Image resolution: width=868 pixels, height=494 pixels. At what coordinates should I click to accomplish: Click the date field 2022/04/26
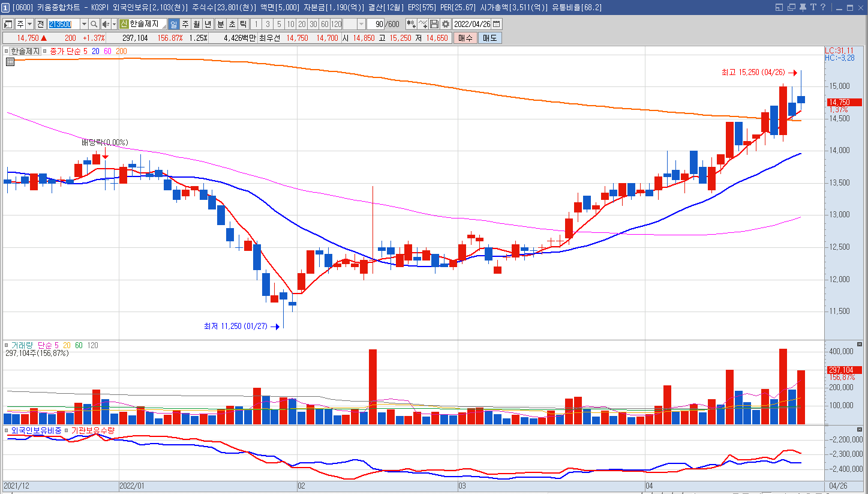pos(473,24)
